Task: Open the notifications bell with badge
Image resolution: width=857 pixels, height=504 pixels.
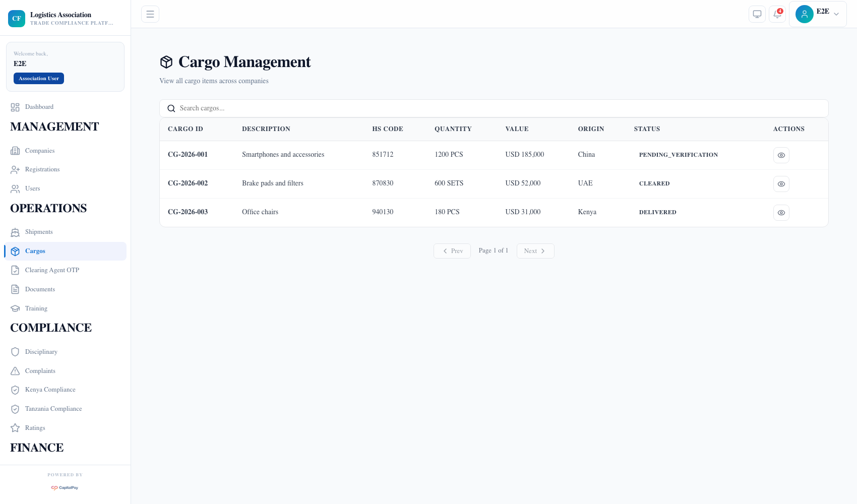Action: [x=777, y=14]
